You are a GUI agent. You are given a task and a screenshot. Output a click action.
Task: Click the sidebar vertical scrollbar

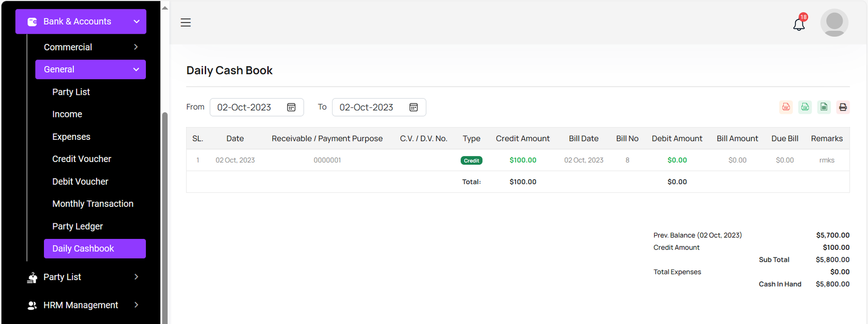(x=165, y=217)
